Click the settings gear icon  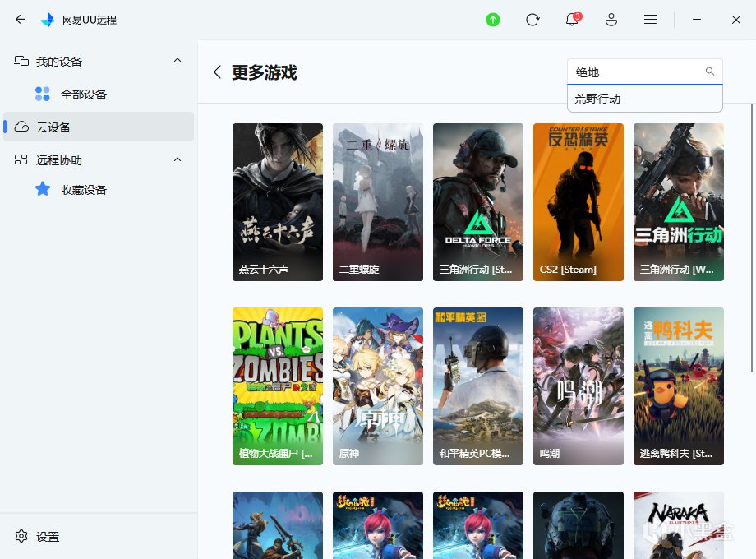[x=21, y=536]
